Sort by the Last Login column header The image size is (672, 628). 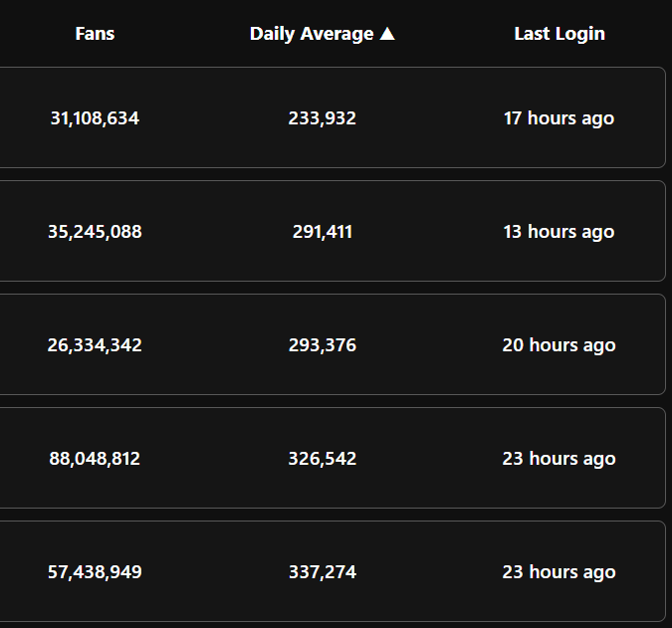coord(559,34)
